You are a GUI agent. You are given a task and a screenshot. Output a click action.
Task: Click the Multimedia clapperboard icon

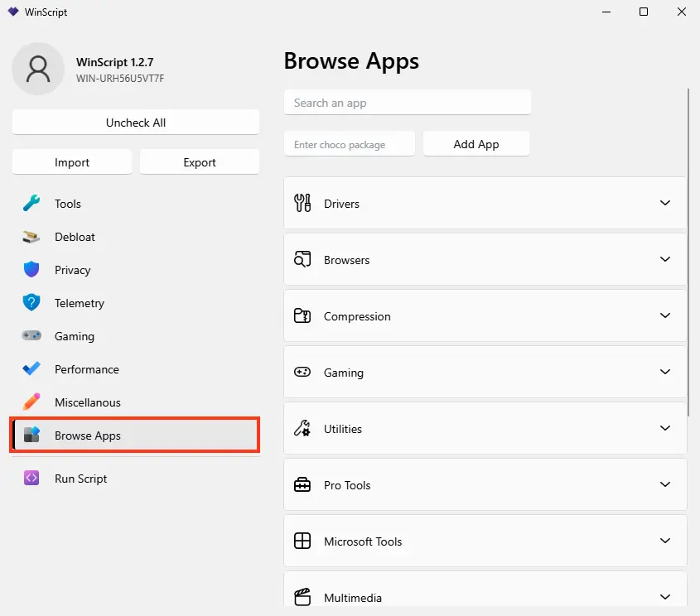[302, 597]
